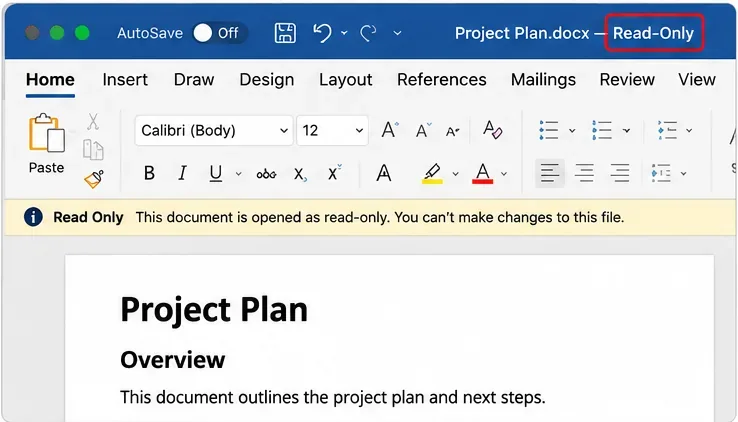This screenshot has height=422, width=738.
Task: Click the paragraph about next steps
Action: click(x=333, y=398)
